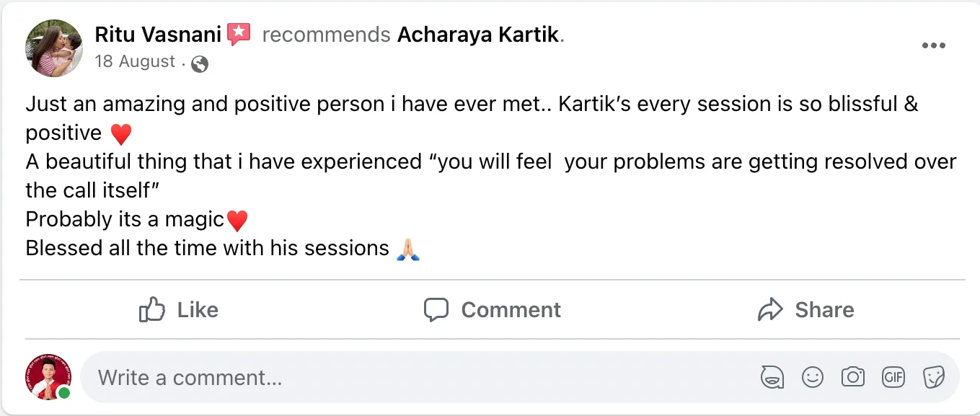The height and width of the screenshot is (416, 980).
Task: Click Ritu Vasnani's profile photo
Action: click(54, 48)
